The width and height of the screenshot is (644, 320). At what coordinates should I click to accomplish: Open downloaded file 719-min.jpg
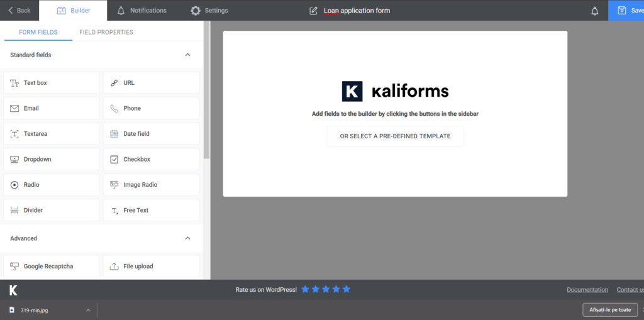tap(35, 310)
